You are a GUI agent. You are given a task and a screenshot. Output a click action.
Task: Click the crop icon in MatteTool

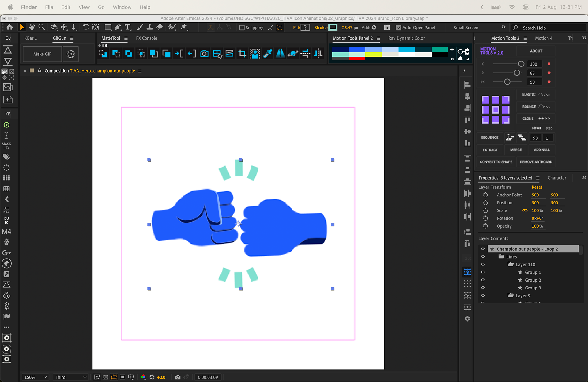pyautogui.click(x=242, y=54)
